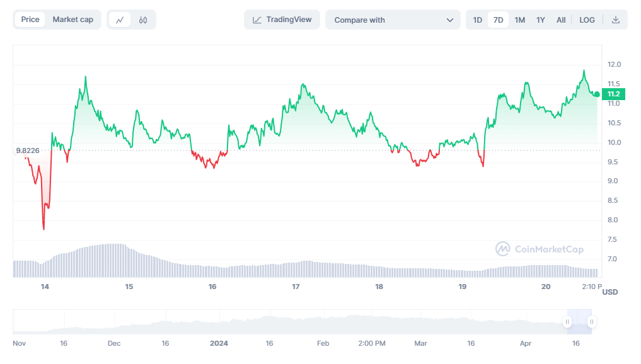
Task: Switch to candlestick chart view
Action: [x=143, y=20]
